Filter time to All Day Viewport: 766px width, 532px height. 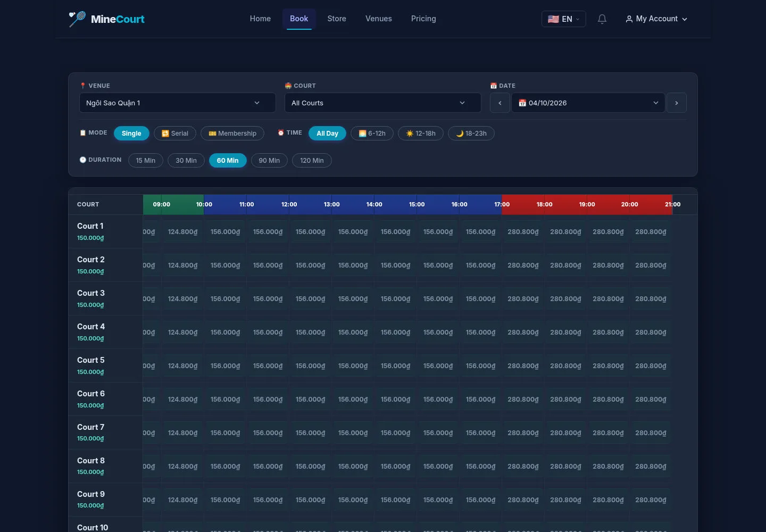point(327,133)
